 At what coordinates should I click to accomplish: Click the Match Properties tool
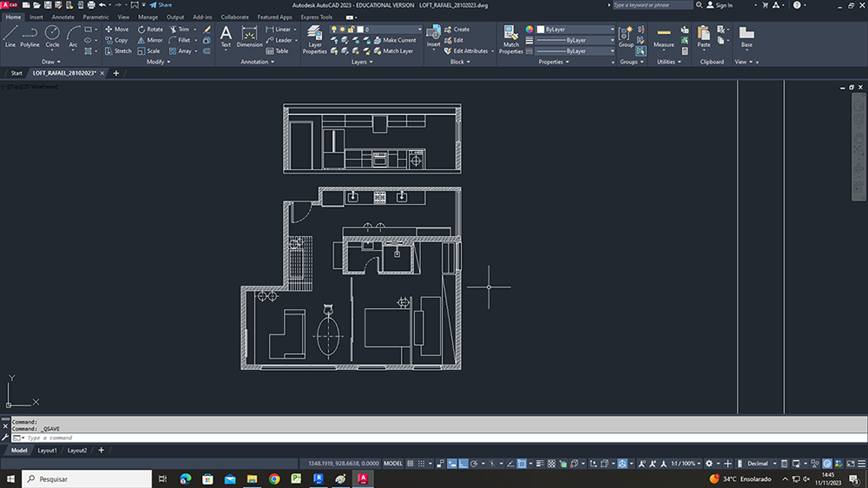pos(511,39)
